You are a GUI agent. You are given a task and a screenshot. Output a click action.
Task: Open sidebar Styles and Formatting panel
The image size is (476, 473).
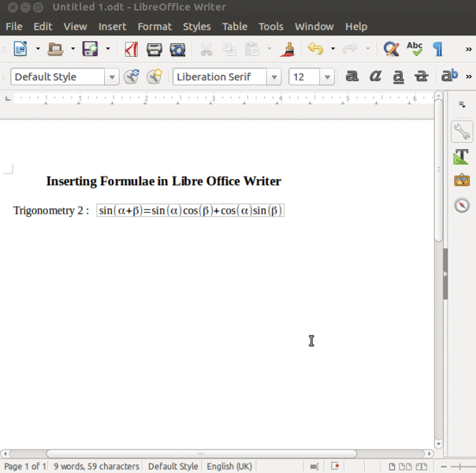(x=462, y=157)
